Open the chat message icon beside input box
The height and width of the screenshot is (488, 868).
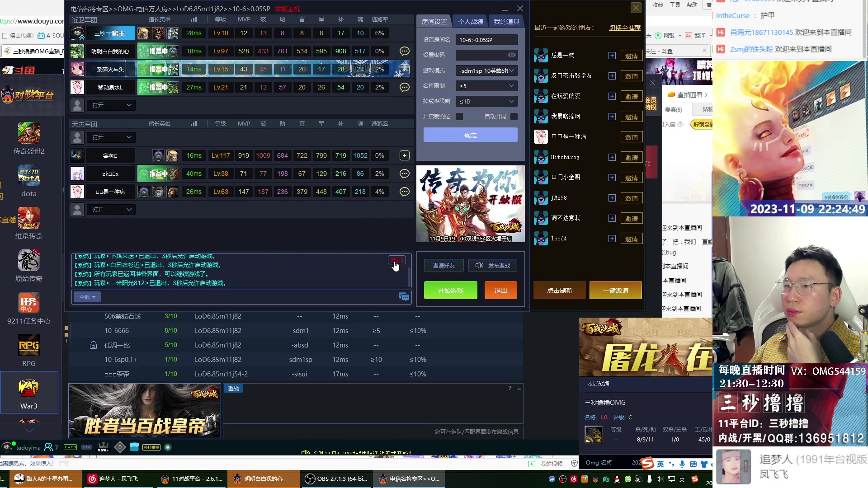tap(404, 297)
